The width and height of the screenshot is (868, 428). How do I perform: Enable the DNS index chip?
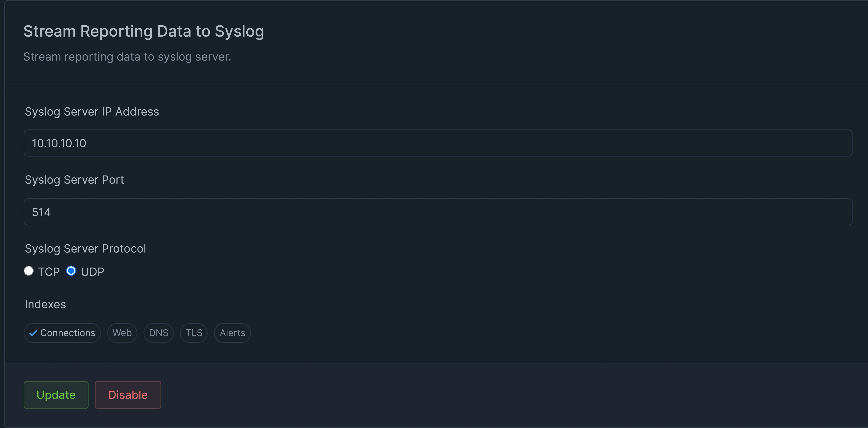point(158,333)
